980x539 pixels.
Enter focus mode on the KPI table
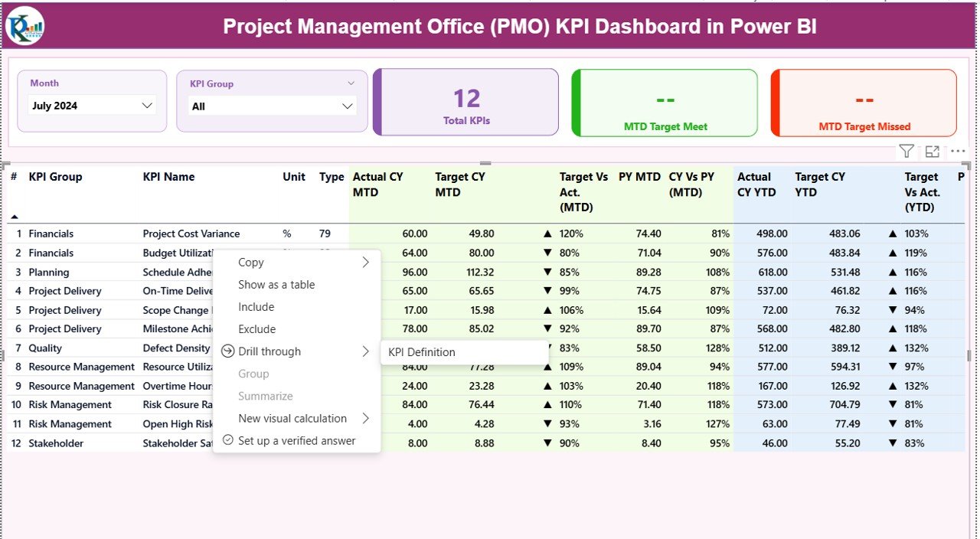click(932, 151)
